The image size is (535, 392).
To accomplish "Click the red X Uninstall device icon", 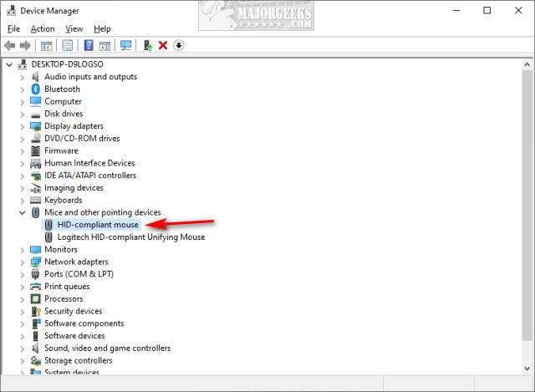I will tap(163, 45).
